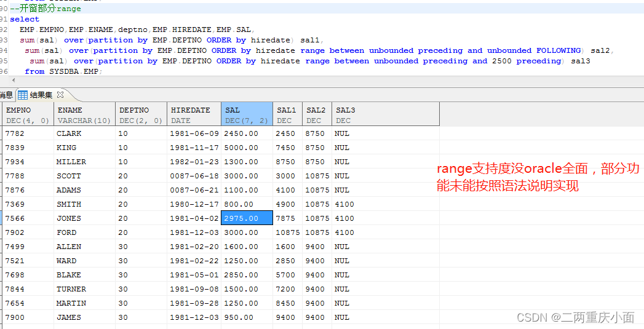Image resolution: width=644 pixels, height=329 pixels.
Task: Click the SCOTT name cell
Action: click(85, 176)
